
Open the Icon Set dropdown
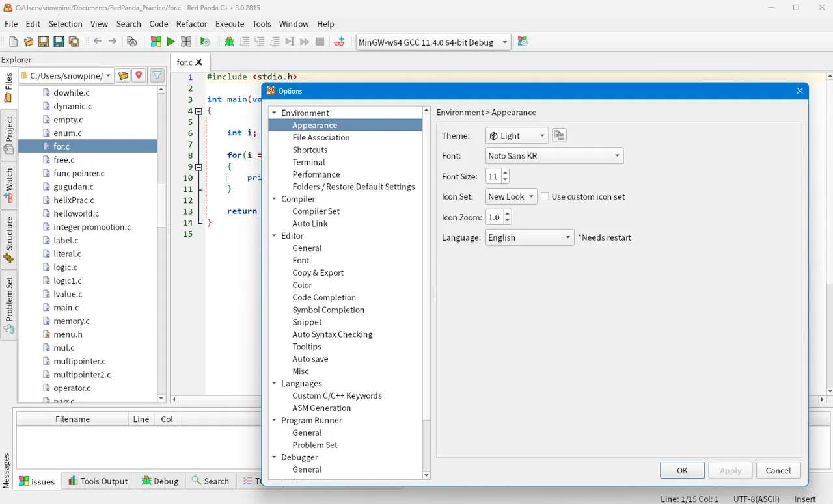[511, 196]
